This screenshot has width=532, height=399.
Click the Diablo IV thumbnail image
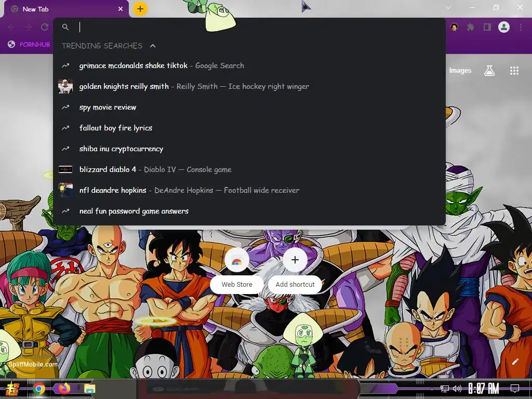(65, 169)
